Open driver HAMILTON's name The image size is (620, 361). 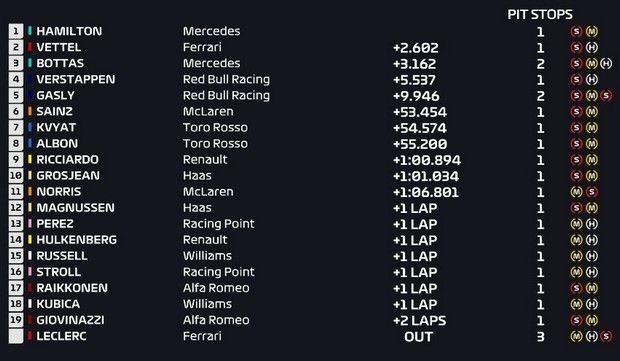click(x=69, y=31)
